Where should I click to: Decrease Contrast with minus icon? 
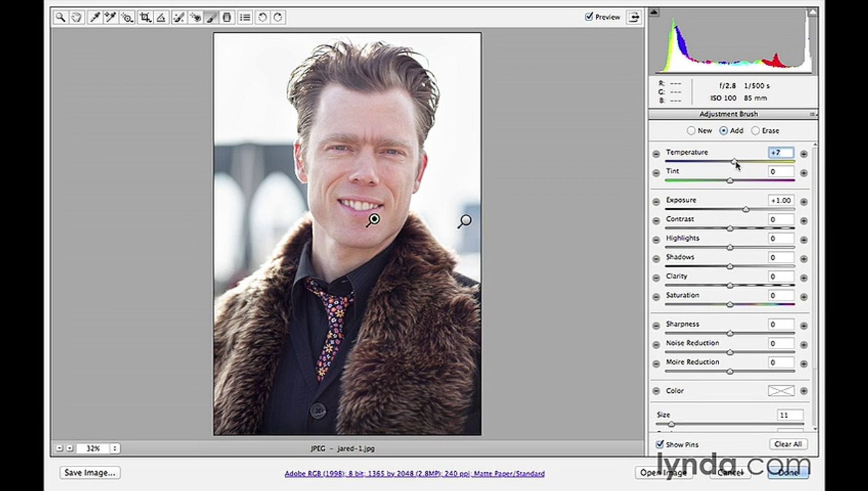coord(656,221)
